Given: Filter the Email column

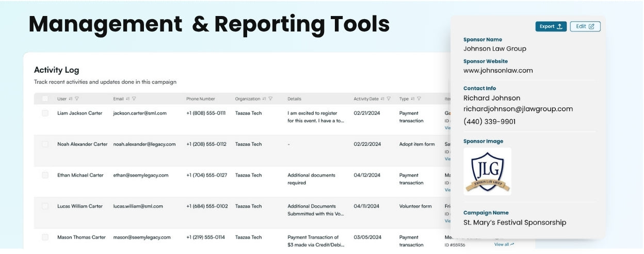Looking at the screenshot, I should [x=134, y=99].
